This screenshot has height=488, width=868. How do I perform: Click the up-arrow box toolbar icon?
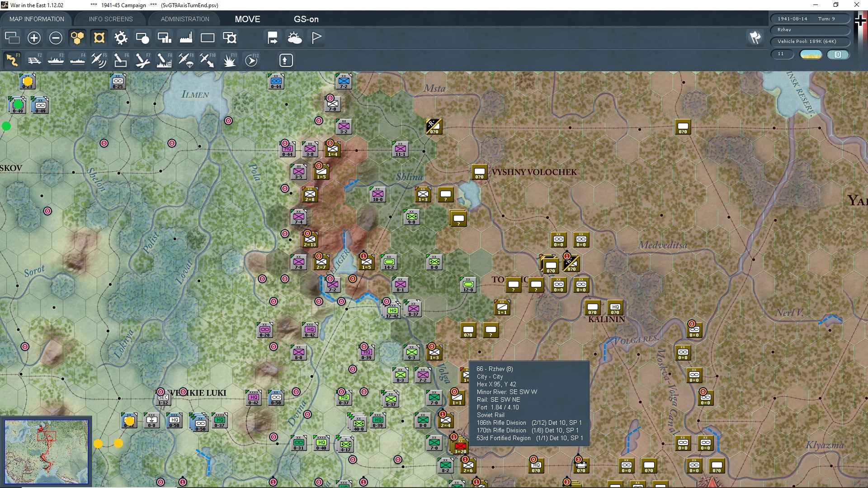tap(286, 60)
